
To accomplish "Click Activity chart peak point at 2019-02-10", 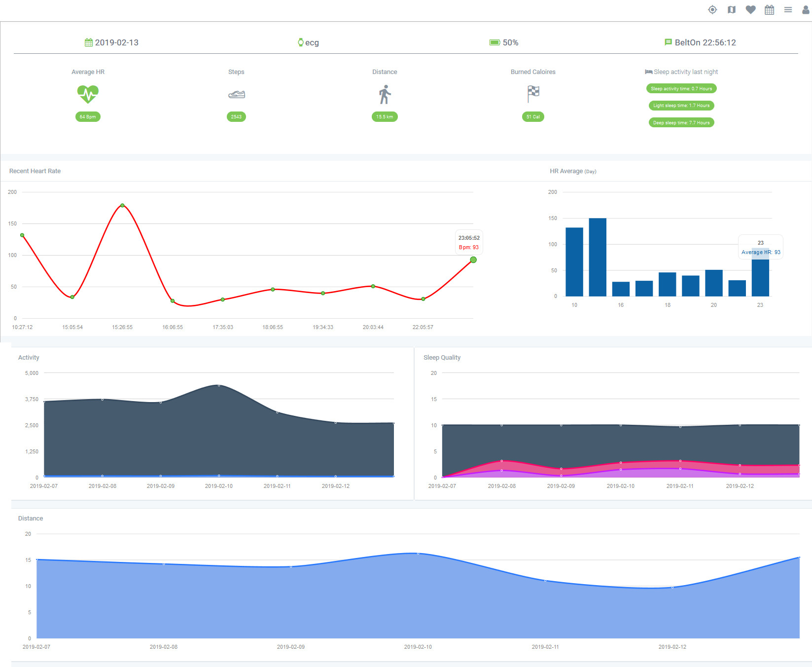I will [219, 385].
